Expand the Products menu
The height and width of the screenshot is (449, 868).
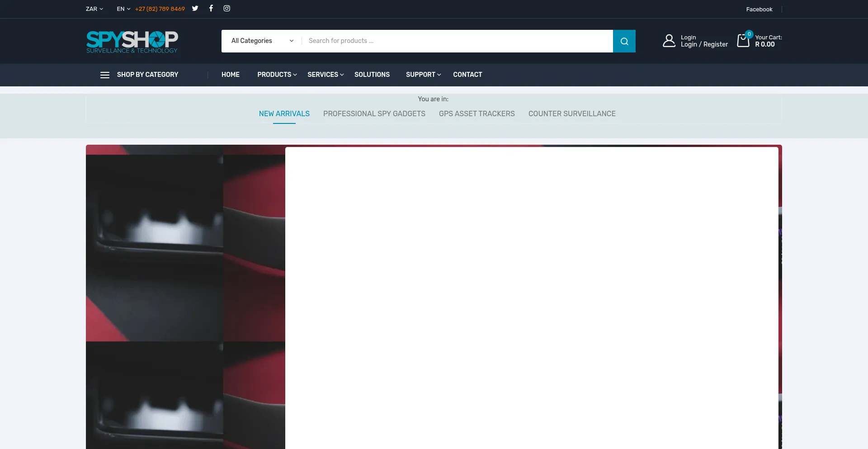click(x=277, y=75)
